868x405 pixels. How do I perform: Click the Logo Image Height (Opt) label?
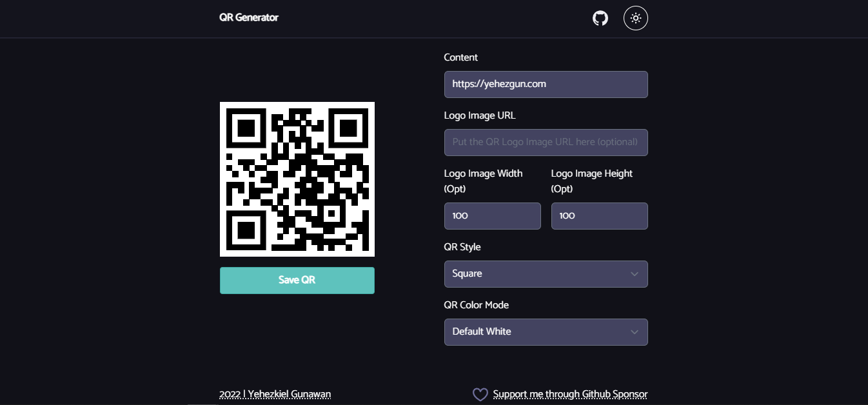coord(592,181)
